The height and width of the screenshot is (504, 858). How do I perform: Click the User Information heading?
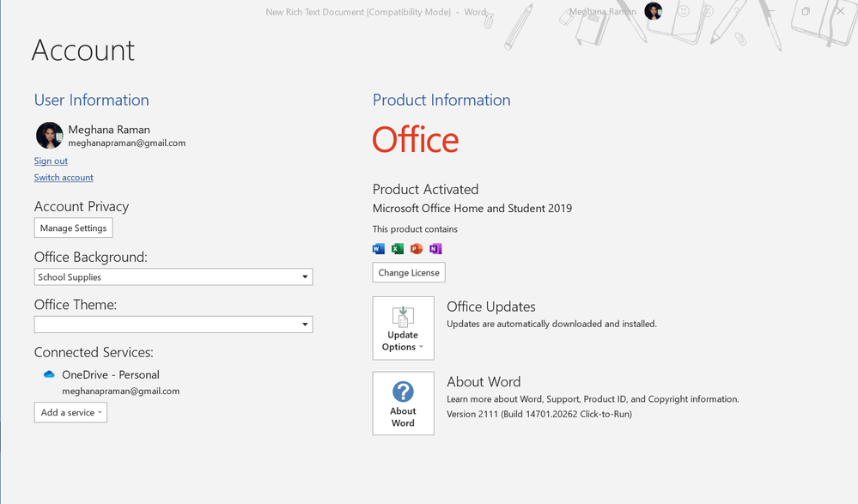[91, 100]
